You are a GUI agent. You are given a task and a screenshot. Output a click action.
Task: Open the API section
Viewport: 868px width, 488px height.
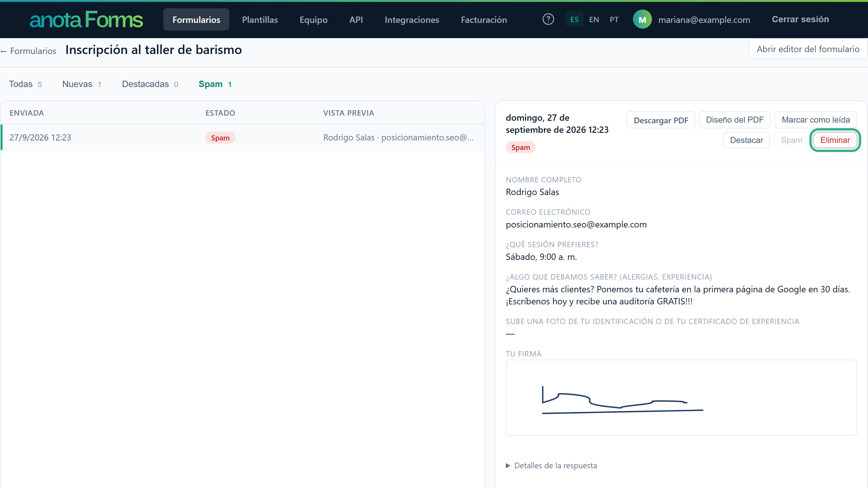click(x=356, y=20)
